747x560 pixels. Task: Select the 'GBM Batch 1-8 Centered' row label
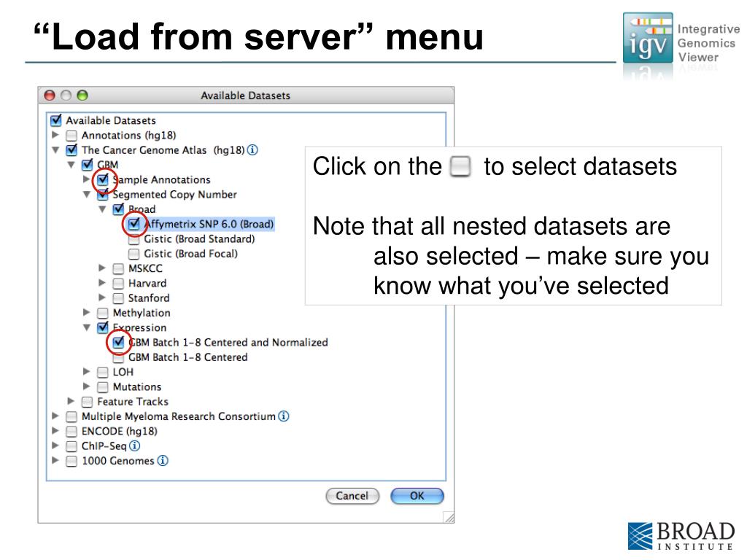pos(187,357)
